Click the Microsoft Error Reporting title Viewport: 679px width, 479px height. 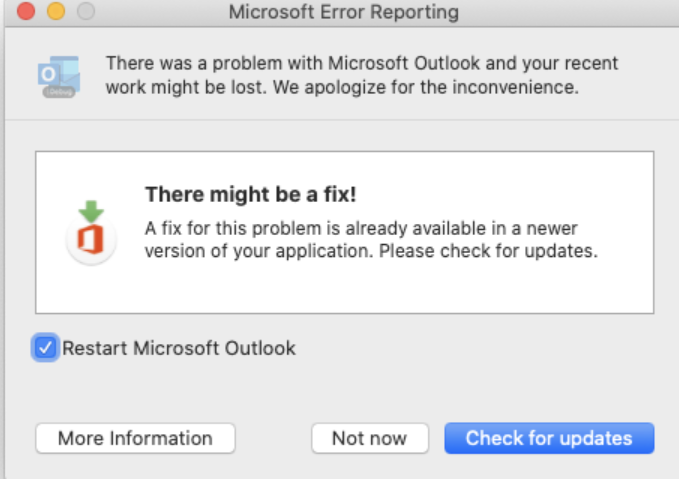[343, 13]
